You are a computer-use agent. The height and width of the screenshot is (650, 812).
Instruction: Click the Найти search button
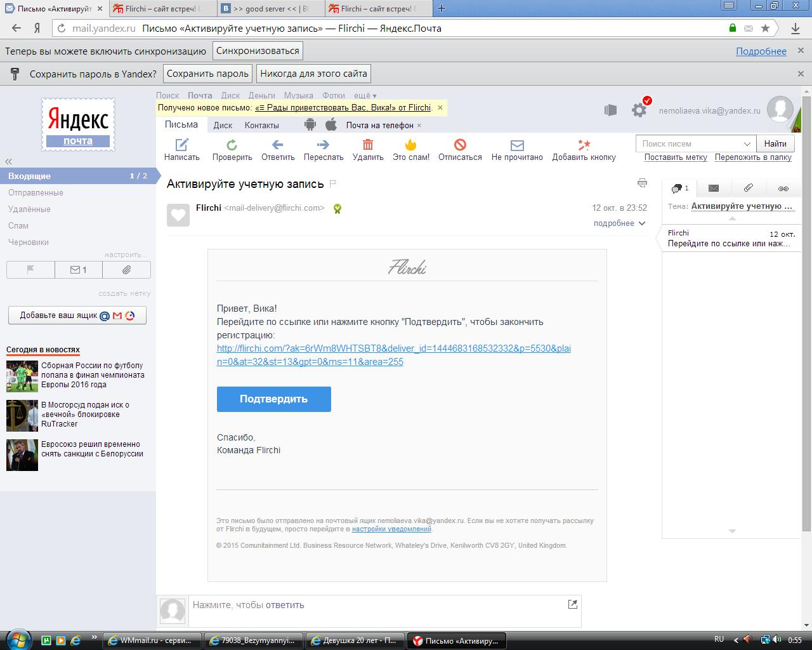(775, 143)
